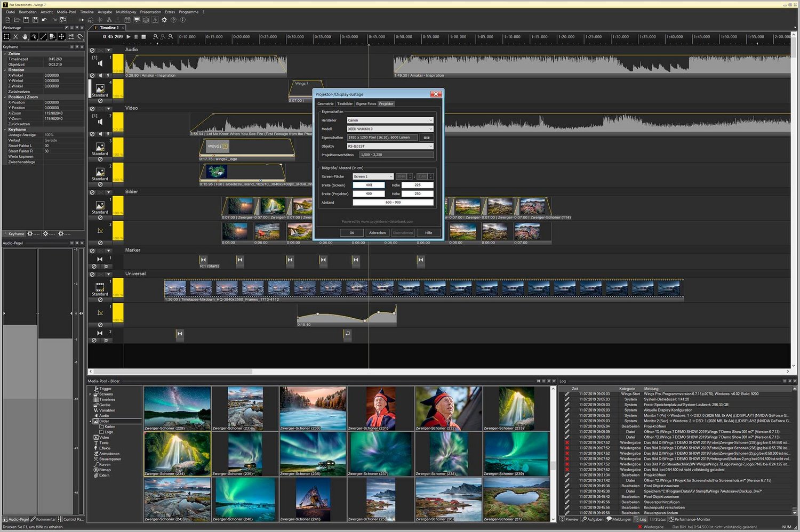This screenshot has width=800, height=532.
Task: Open the Hersteller dropdown showing Canon
Action: [390, 120]
